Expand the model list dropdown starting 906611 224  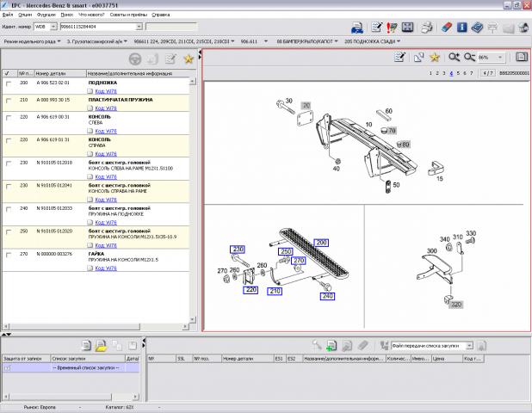tap(232, 41)
